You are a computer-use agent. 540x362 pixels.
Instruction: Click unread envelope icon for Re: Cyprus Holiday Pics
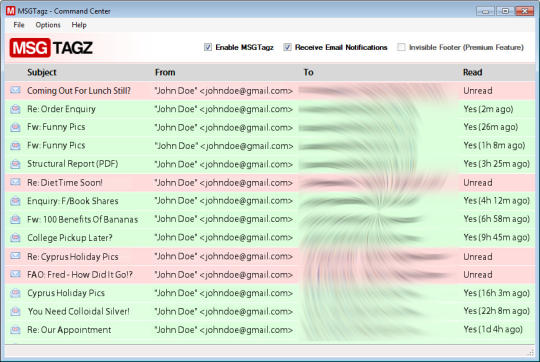click(15, 256)
